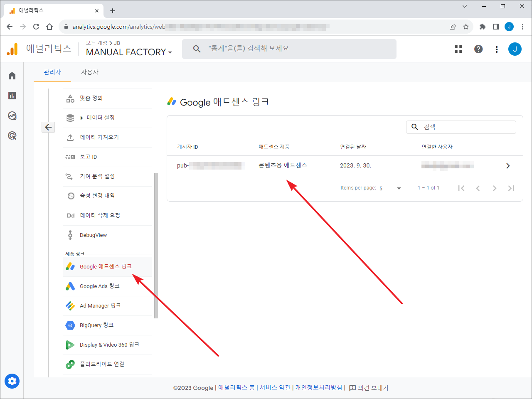Viewport: 532px width, 399px height.
Task: Switch to the 관리자 tab
Action: coord(52,72)
